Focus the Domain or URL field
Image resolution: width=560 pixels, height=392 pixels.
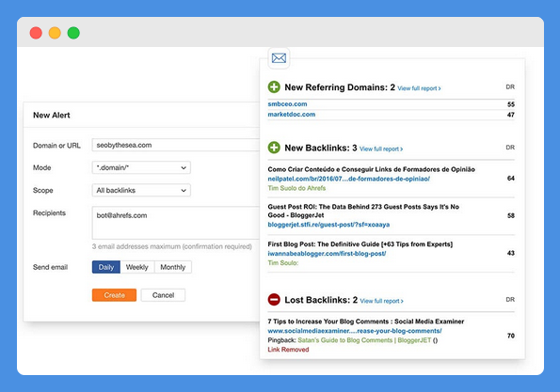coord(176,145)
